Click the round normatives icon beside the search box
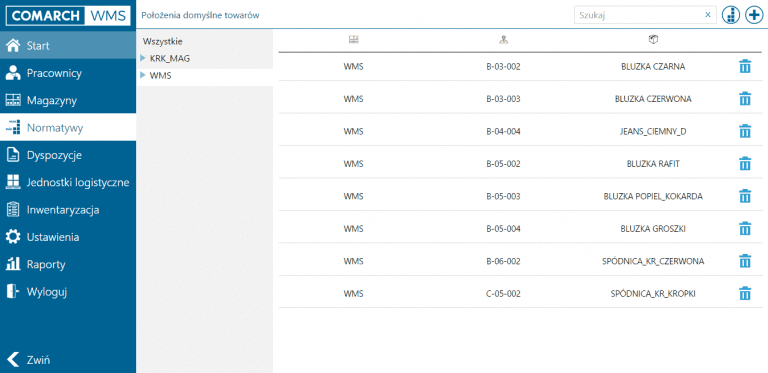The height and width of the screenshot is (373, 768). coord(730,15)
